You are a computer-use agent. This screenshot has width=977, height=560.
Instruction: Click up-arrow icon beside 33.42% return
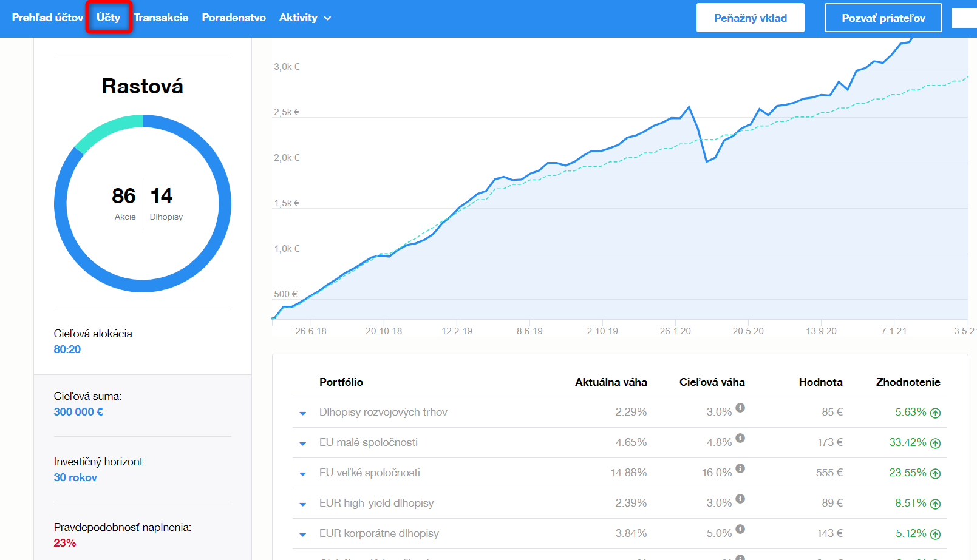935,444
